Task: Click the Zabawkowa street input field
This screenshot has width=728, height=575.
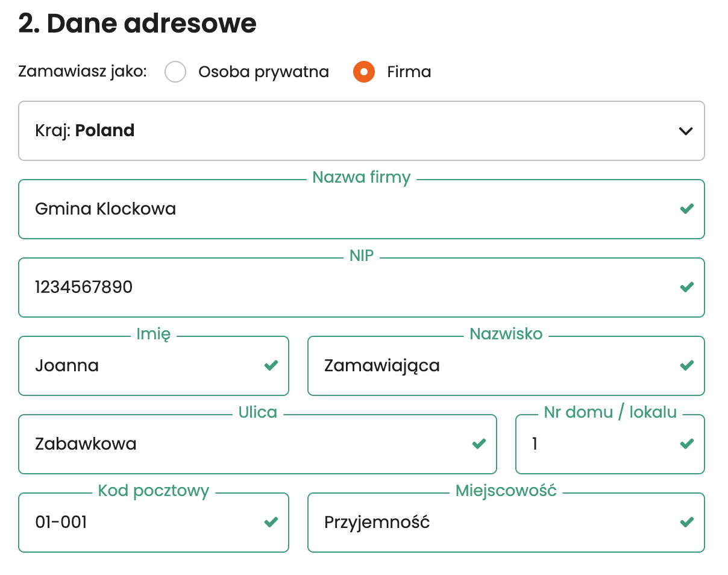Action: [241, 444]
